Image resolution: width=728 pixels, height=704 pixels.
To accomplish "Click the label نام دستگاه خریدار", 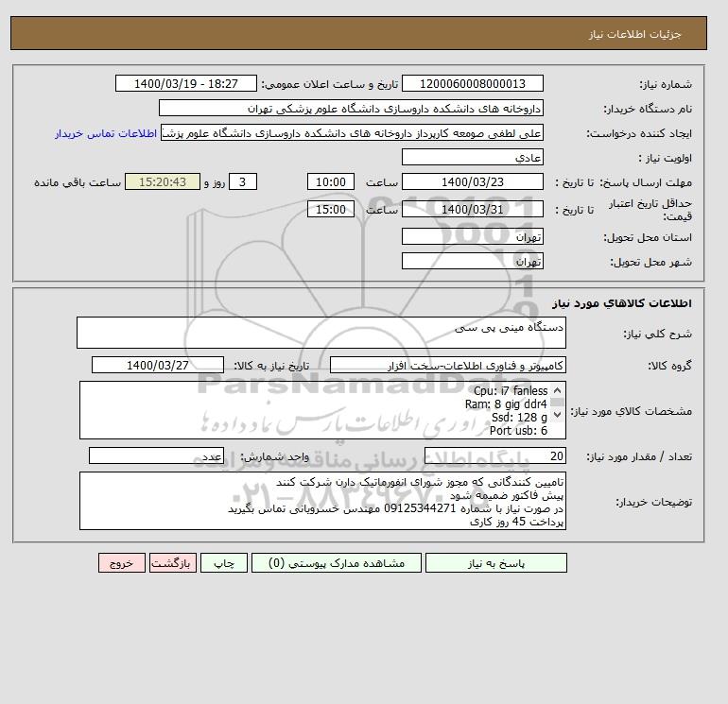I will tap(648, 109).
